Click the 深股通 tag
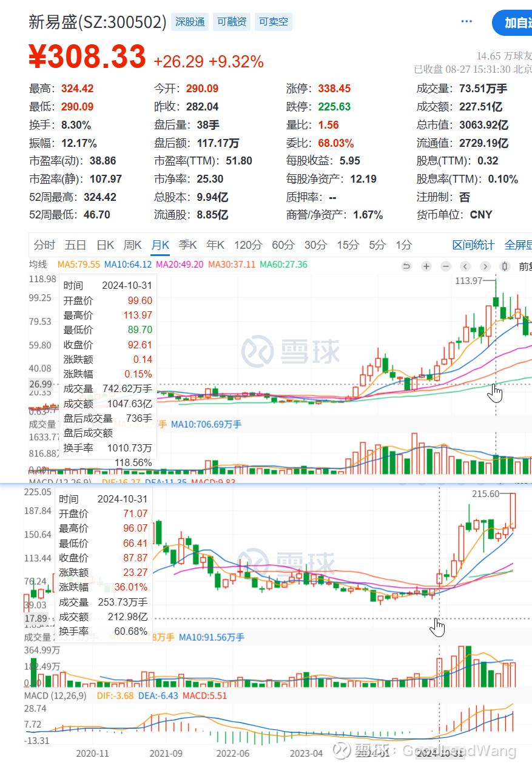This screenshot has width=532, height=767. pos(190,22)
